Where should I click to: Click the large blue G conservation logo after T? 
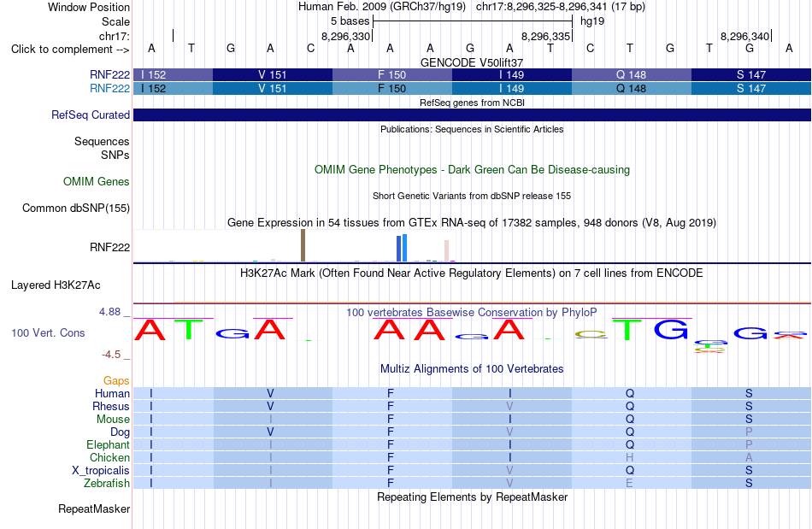[671, 329]
